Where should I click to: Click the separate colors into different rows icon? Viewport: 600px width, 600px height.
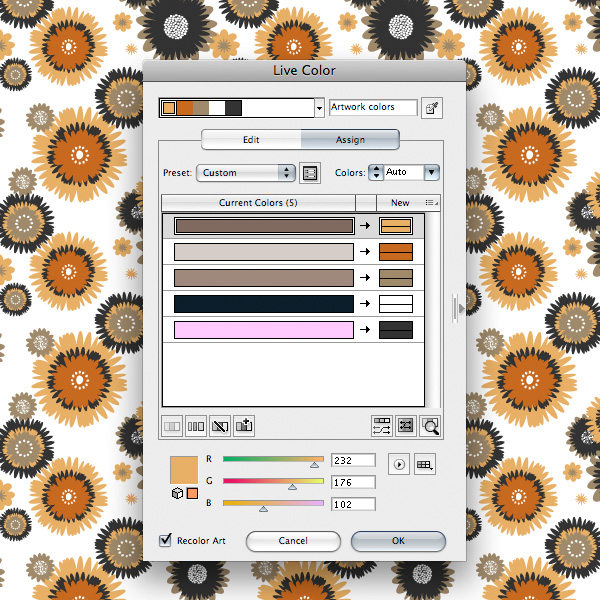click(x=196, y=426)
